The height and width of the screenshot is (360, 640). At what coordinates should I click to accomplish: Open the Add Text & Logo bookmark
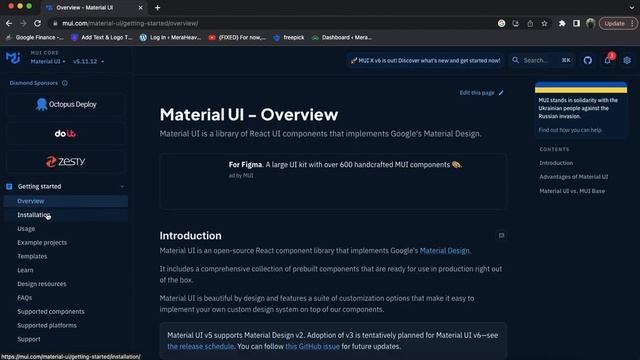[102, 37]
